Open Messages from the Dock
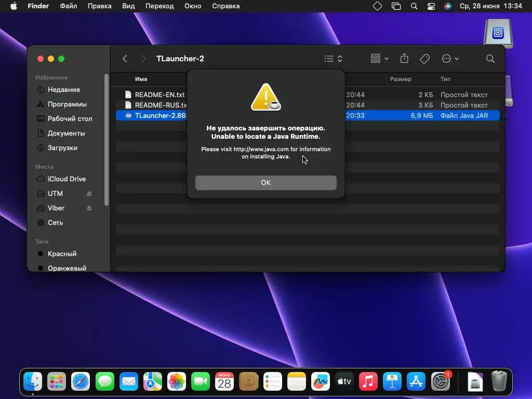The width and height of the screenshot is (532, 399). coord(104,381)
